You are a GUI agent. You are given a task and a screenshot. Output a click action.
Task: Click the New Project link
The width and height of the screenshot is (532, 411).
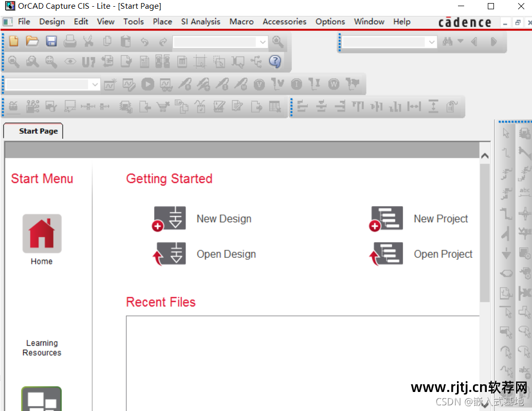point(441,219)
